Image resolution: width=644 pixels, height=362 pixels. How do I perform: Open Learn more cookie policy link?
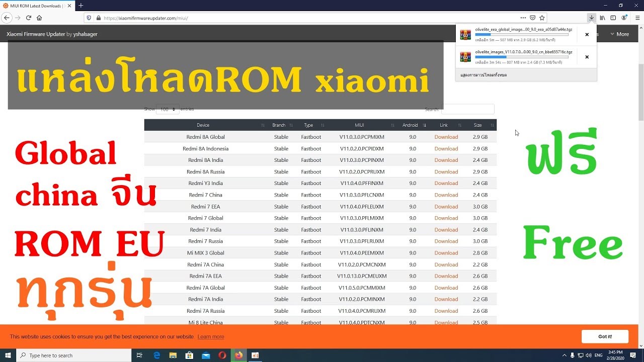(211, 336)
